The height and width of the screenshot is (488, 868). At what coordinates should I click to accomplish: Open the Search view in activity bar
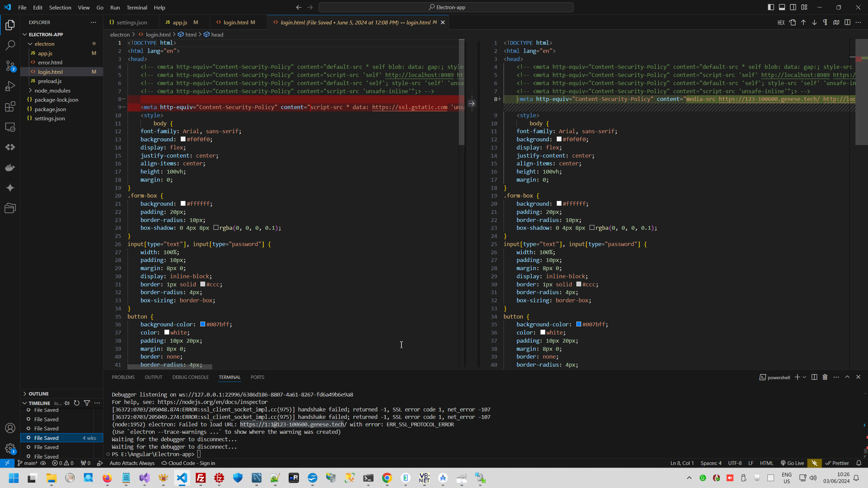click(x=10, y=45)
